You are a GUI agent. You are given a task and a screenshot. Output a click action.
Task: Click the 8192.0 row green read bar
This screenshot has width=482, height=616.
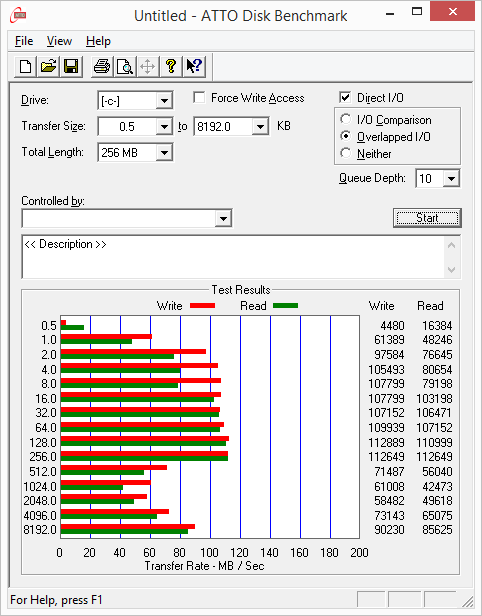124,532
